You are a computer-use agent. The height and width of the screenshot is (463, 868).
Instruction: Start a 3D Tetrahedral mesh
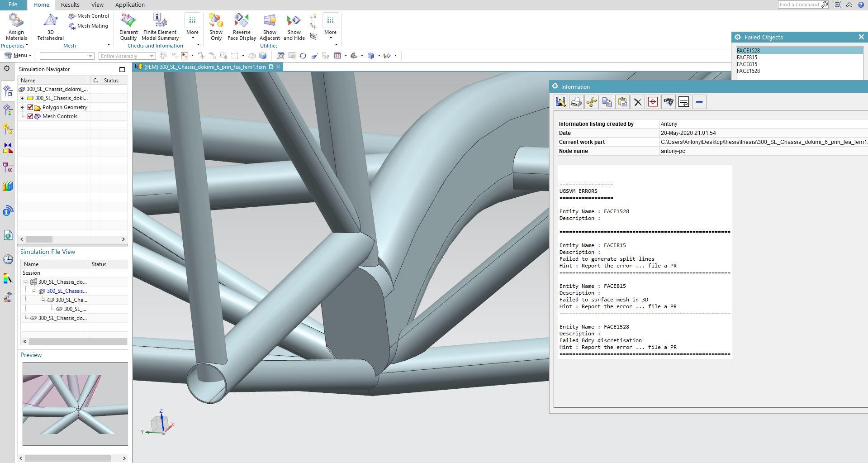(x=50, y=27)
